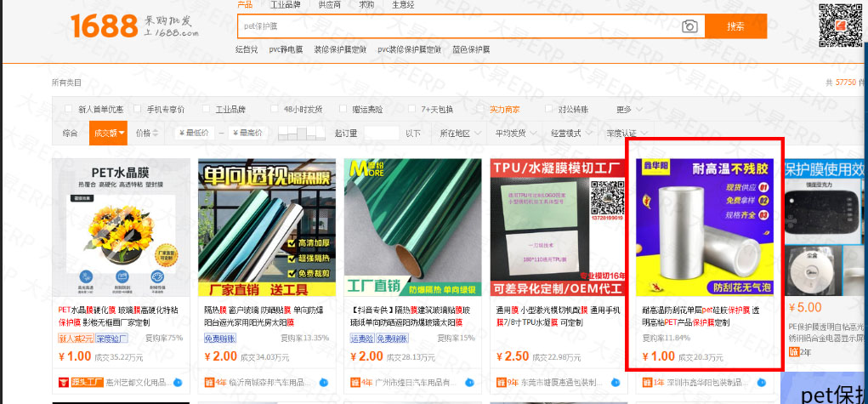
Task: Tick the 新人首单优惠 checkbox
Action: (x=68, y=109)
